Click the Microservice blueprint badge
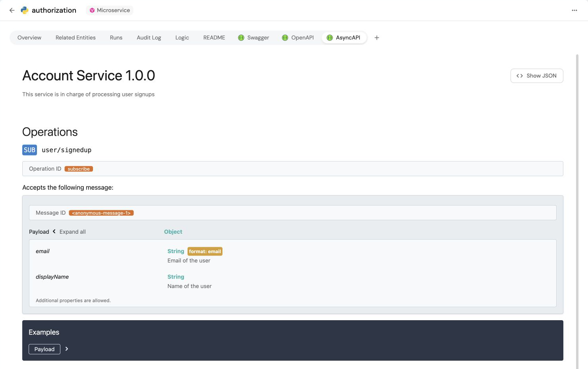Screen dimensions: 588x369 110,10
